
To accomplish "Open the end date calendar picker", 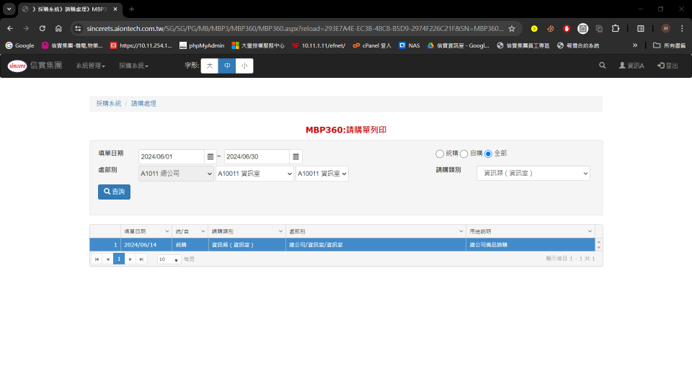I will pos(296,157).
